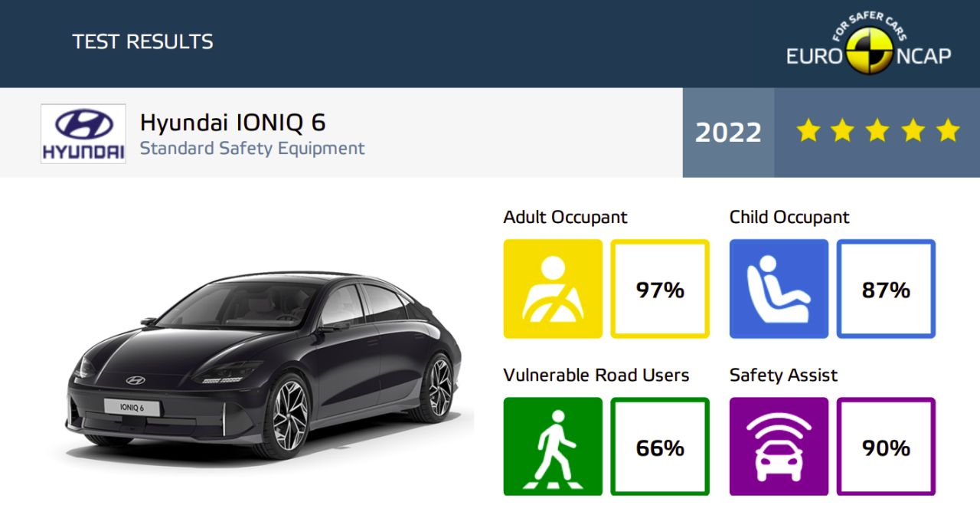Click the TEST RESULTS heading

click(142, 41)
